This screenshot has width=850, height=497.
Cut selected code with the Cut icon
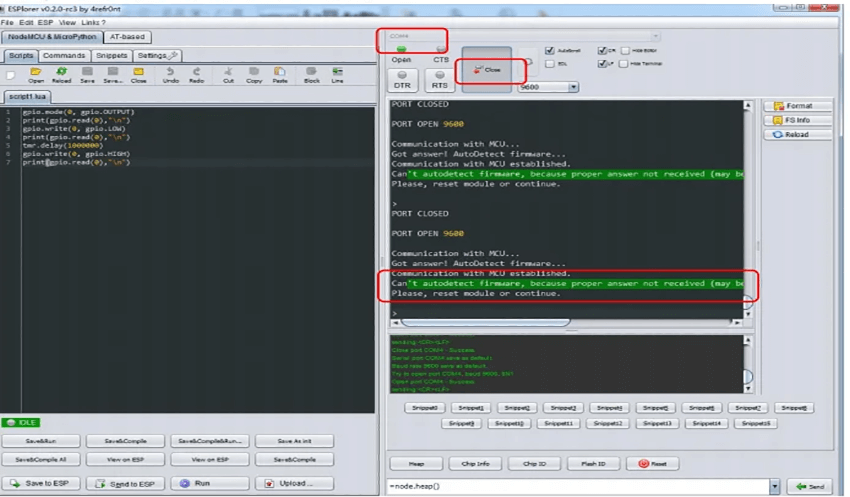coord(228,75)
